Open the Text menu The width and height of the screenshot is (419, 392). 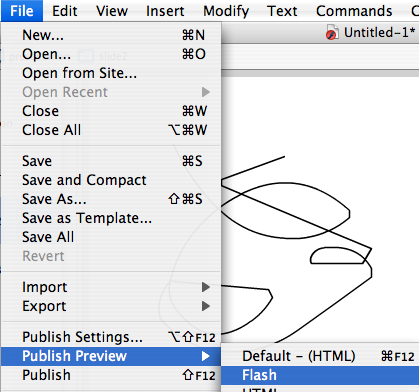[x=282, y=11]
